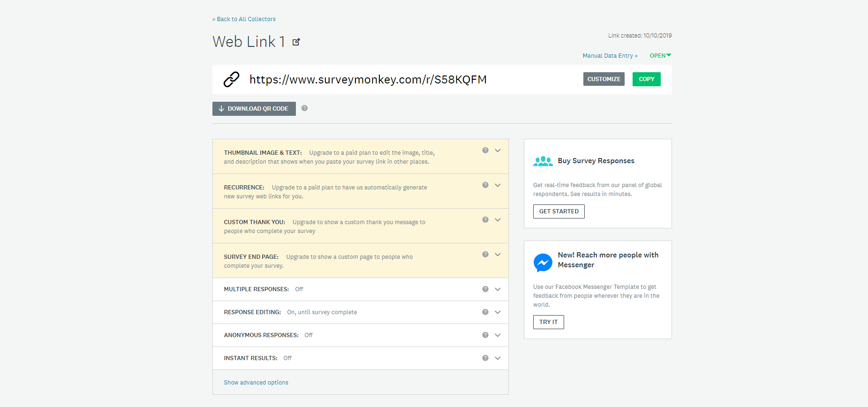Click the 'INSTANT RESULTS:' label

pyautogui.click(x=251, y=358)
